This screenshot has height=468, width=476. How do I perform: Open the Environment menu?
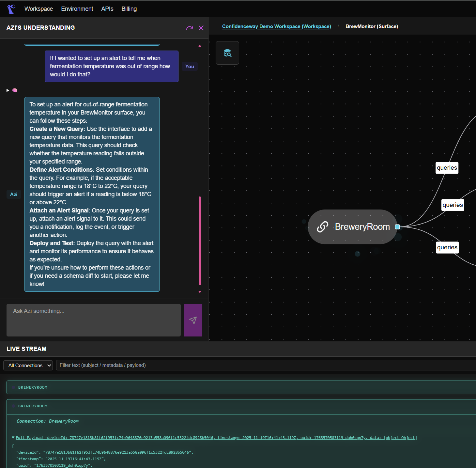(77, 9)
